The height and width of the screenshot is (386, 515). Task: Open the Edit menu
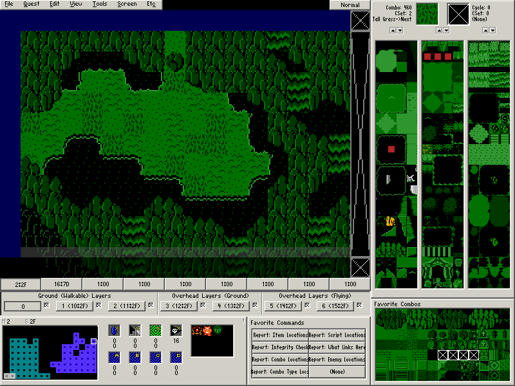pos(54,4)
